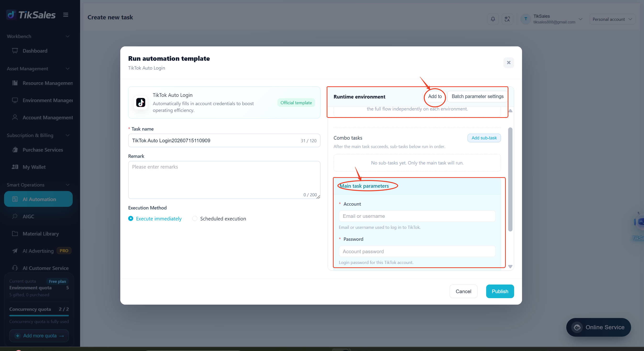Focus the Task name input field
Viewport: 644px width, 351px height.
tap(224, 141)
